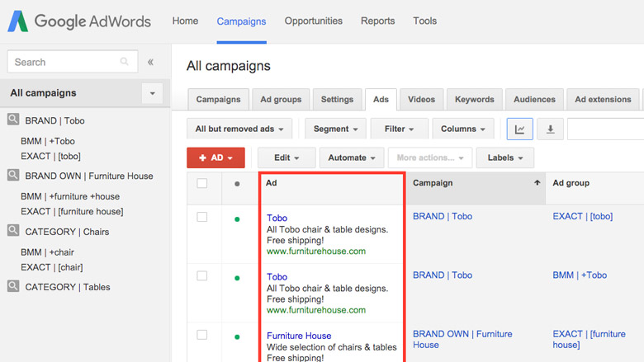This screenshot has height=362, width=644.
Task: Select BMM | +Tobo ad group in sidebar
Action: (48, 141)
